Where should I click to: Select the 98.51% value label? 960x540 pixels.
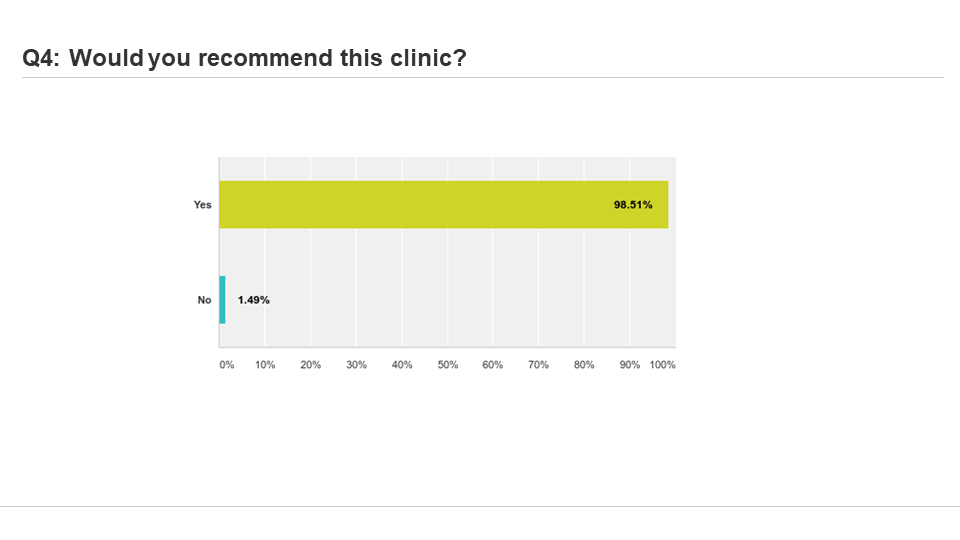[633, 204]
